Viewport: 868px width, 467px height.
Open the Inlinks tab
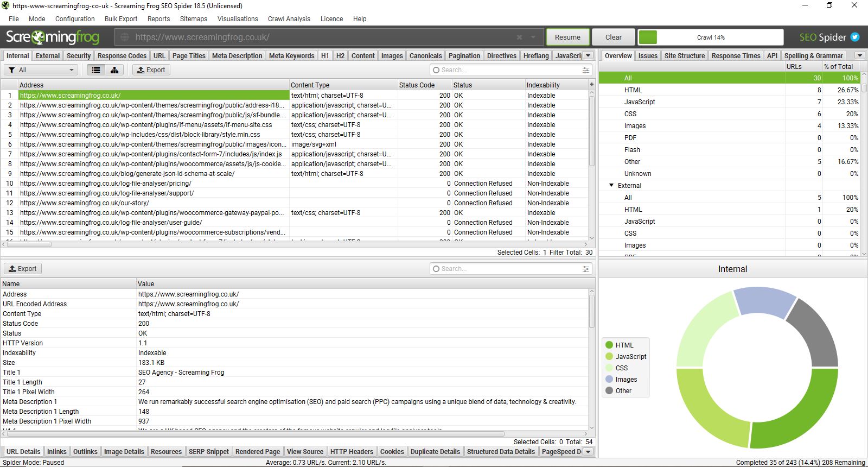57,451
